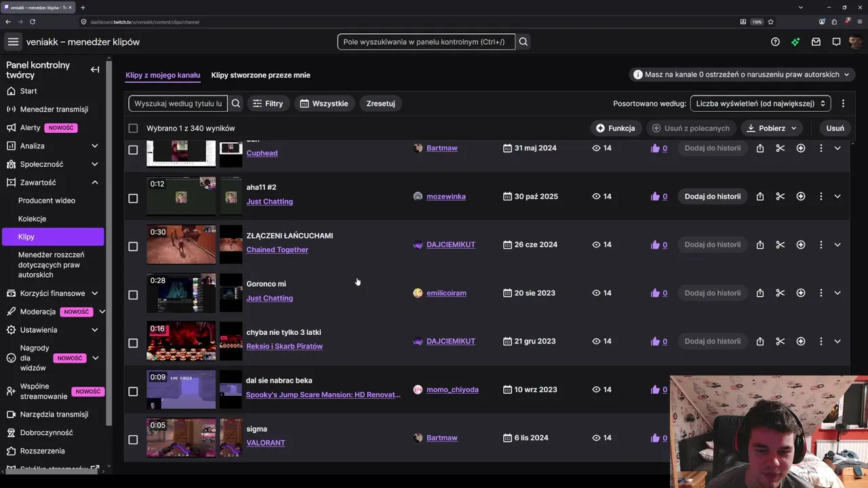
Task: Click the clip title search field
Action: pos(178,104)
